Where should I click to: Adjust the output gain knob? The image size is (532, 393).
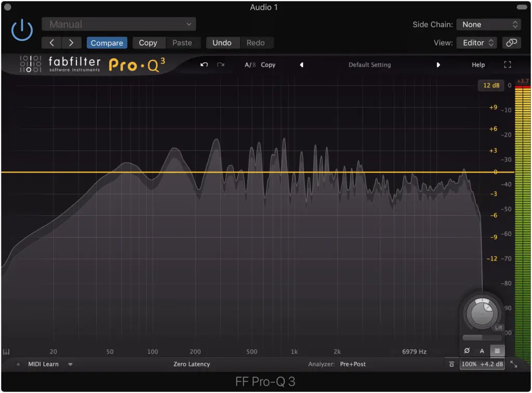482,313
